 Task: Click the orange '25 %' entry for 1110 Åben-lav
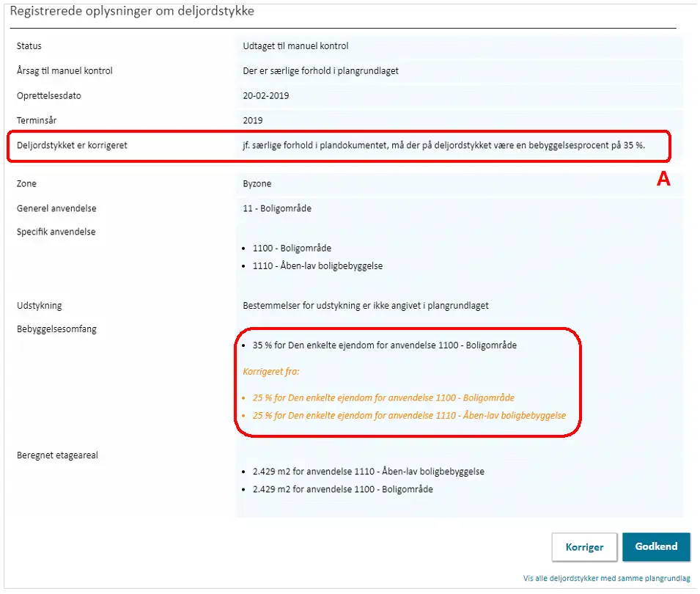click(409, 416)
